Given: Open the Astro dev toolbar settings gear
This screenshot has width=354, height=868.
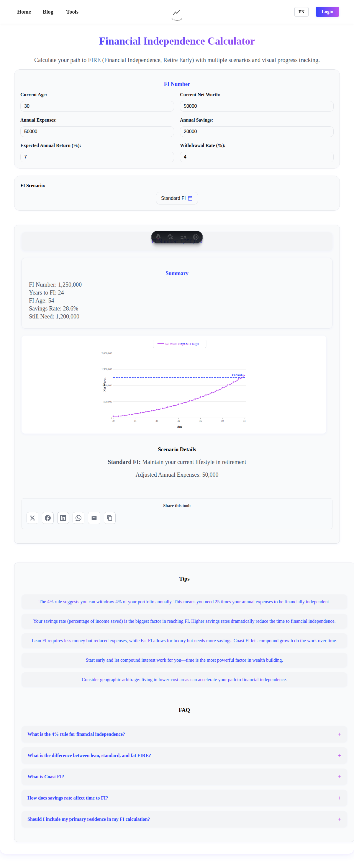Looking at the screenshot, I should [196, 237].
